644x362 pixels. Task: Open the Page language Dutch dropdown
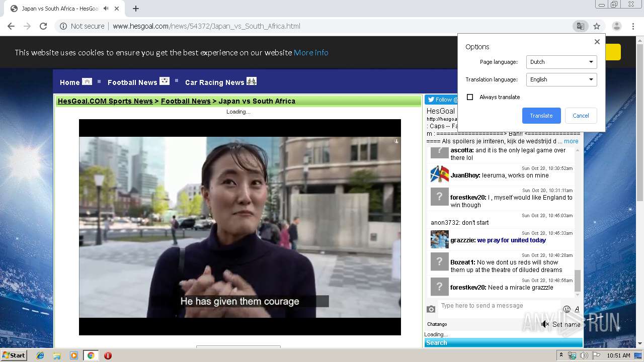coord(561,62)
